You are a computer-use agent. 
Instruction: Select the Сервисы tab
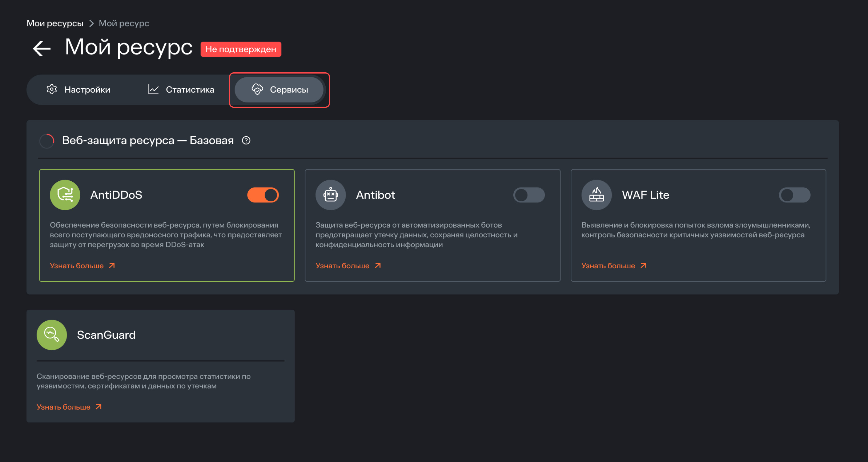click(279, 90)
